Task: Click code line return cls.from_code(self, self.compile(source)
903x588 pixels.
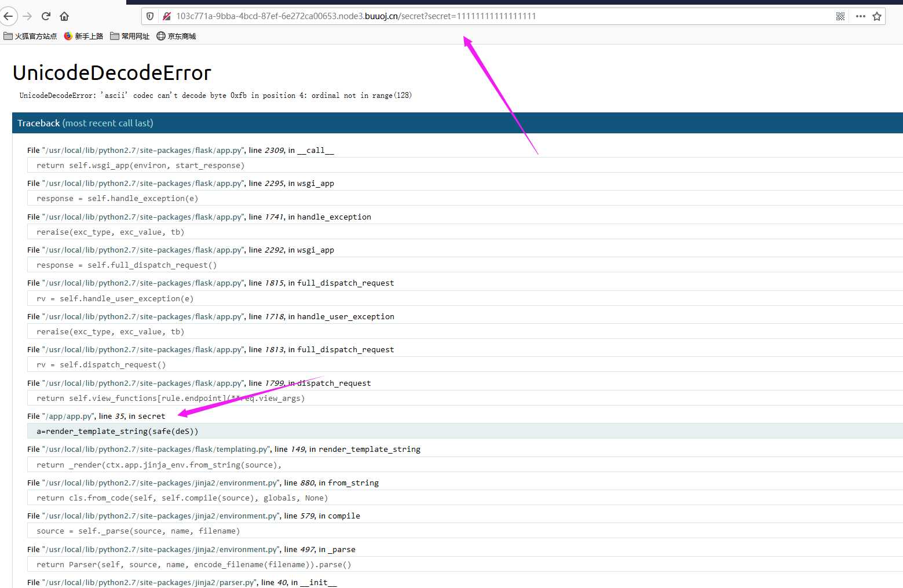Action: pos(465,498)
